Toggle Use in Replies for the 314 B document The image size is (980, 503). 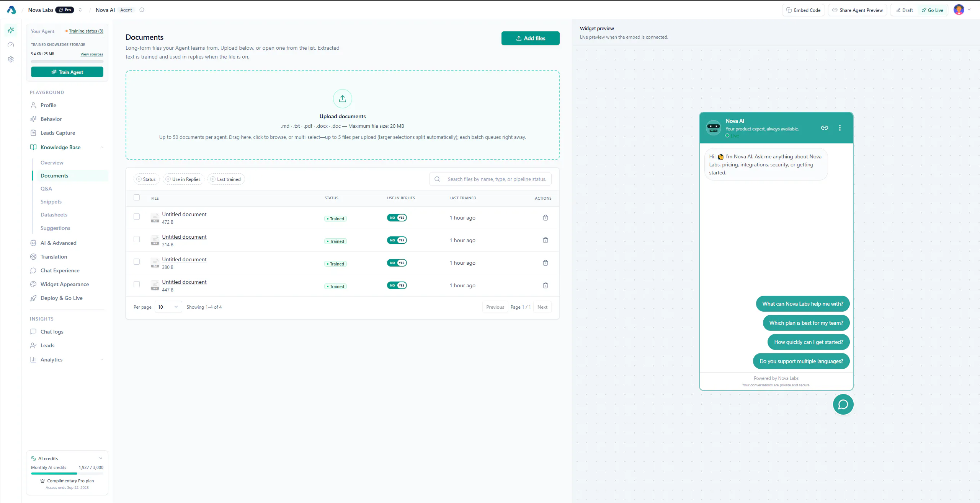coord(397,240)
